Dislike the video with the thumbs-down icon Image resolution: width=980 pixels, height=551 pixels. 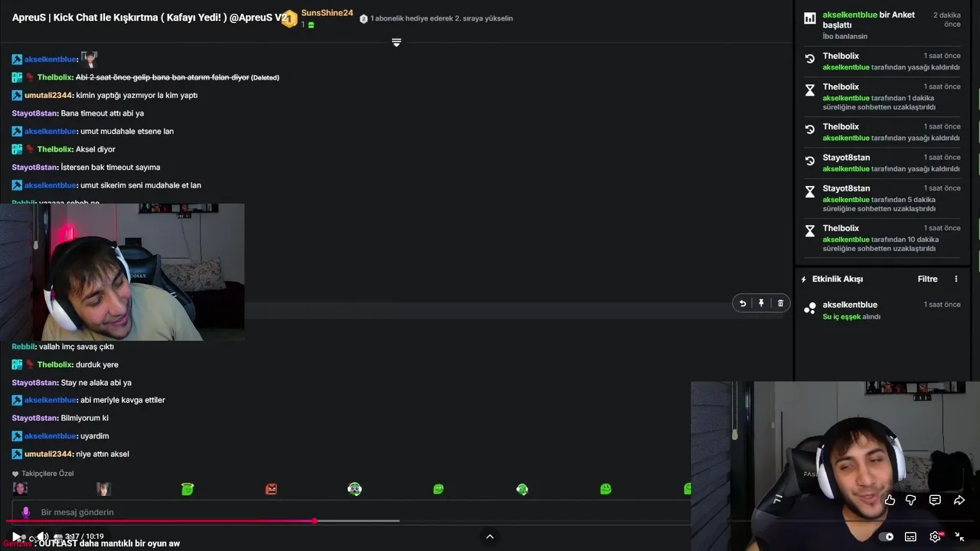coord(911,500)
